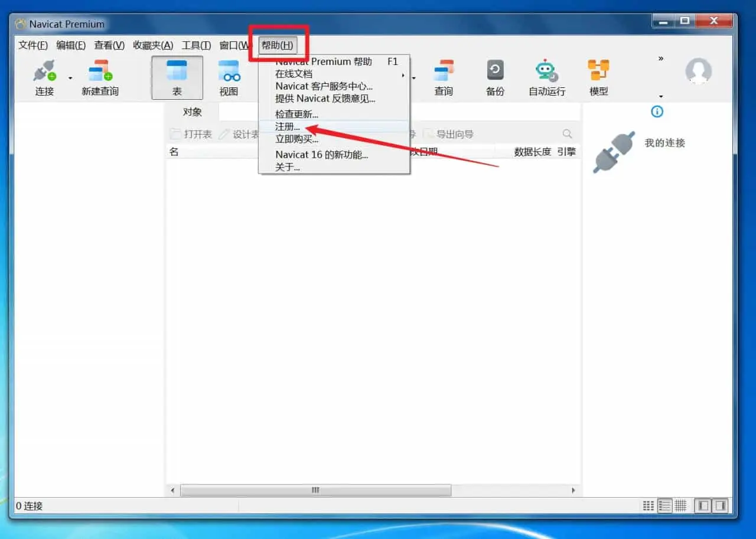The height and width of the screenshot is (539, 756).
Task: Open the 查询 (Query) toolbar icon
Action: point(444,71)
